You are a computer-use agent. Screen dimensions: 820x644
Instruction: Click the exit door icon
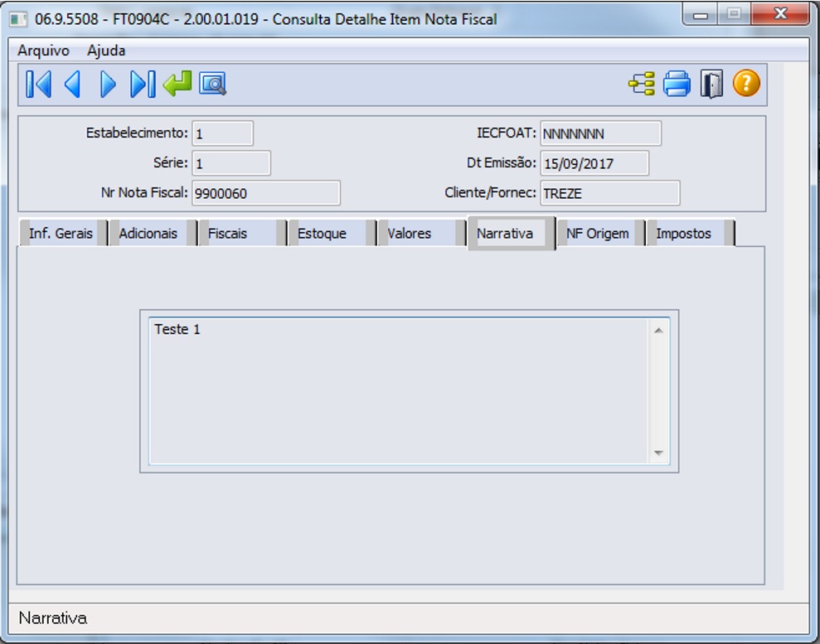click(x=711, y=84)
